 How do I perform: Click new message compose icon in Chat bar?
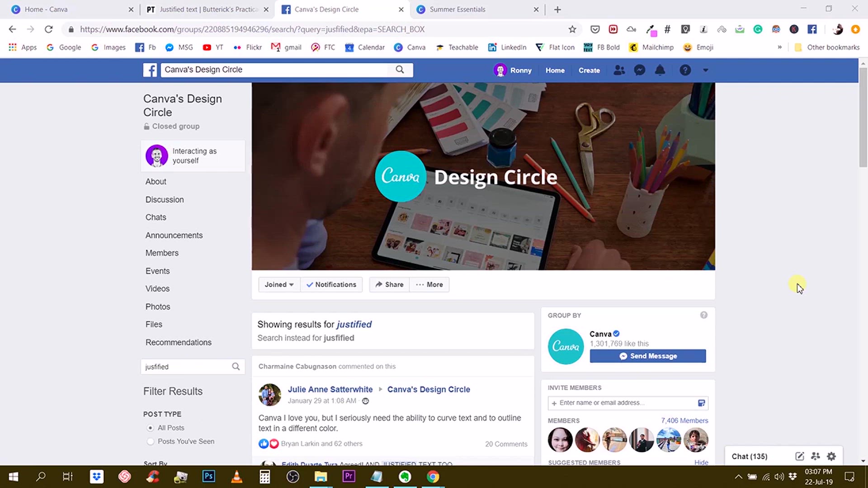pos(799,456)
